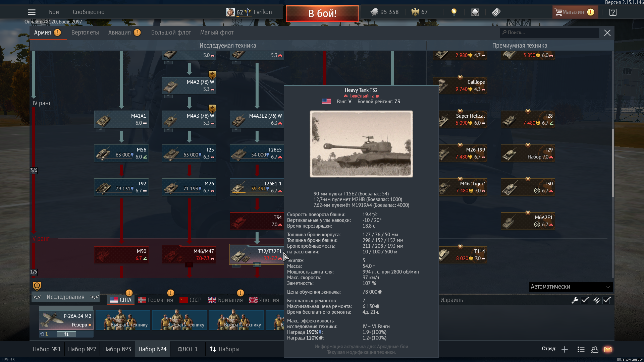Image resolution: width=644 pixels, height=362 pixels.
Task: Select the Япония nation tab
Action: pos(264,300)
